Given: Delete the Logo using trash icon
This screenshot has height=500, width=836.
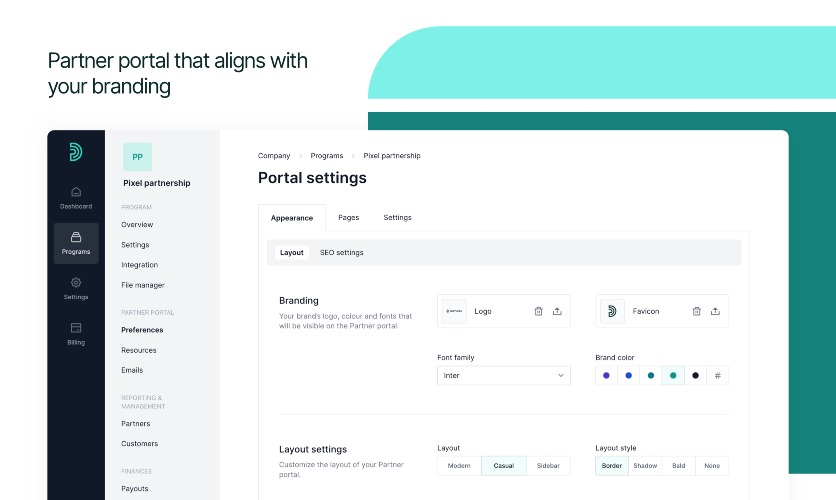Looking at the screenshot, I should point(538,311).
